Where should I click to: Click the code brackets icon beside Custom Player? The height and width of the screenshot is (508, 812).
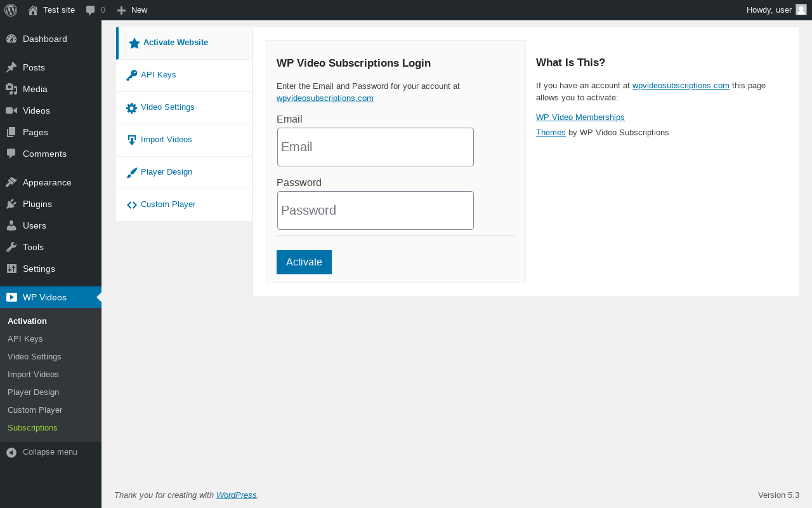click(132, 205)
